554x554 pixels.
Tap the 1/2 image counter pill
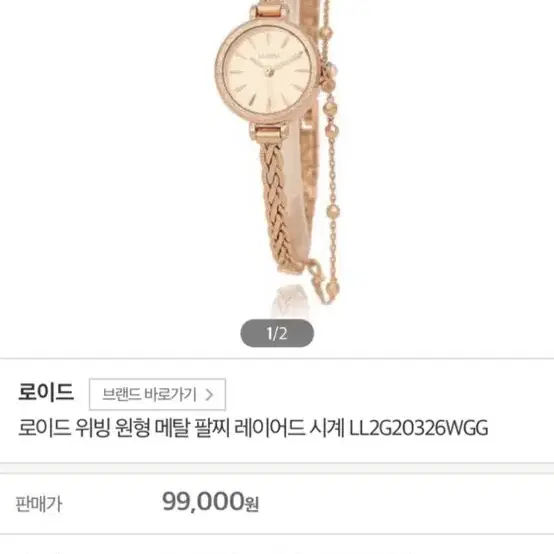[277, 333]
